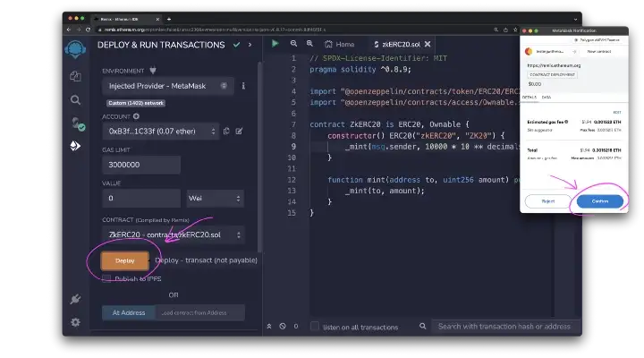Image resolution: width=644 pixels, height=358 pixels.
Task: Click the green Run script play icon
Action: pyautogui.click(x=275, y=43)
